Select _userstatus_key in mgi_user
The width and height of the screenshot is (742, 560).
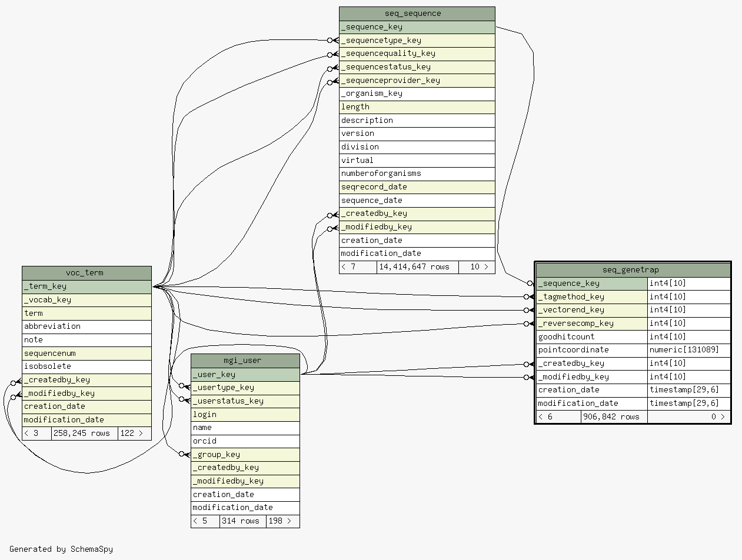pyautogui.click(x=245, y=401)
